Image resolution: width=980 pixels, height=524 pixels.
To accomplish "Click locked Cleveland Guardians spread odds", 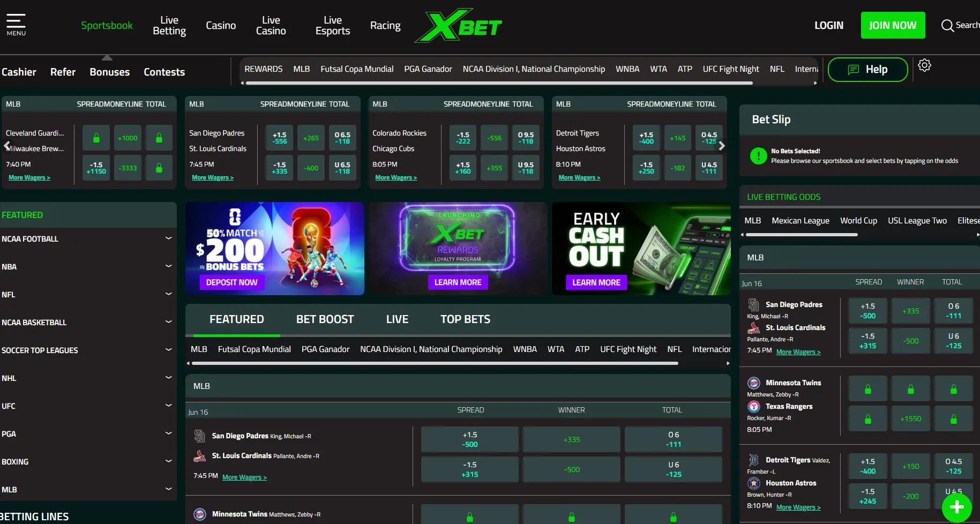I will click(x=96, y=138).
